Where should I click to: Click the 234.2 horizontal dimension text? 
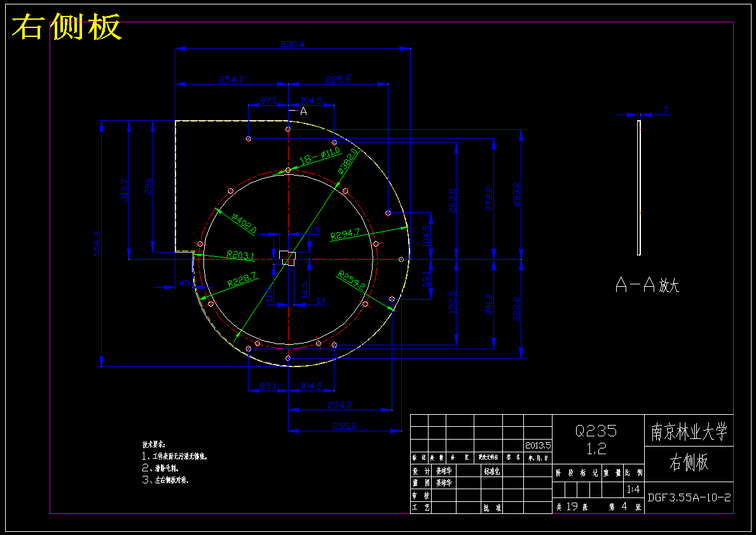pyautogui.click(x=340, y=406)
